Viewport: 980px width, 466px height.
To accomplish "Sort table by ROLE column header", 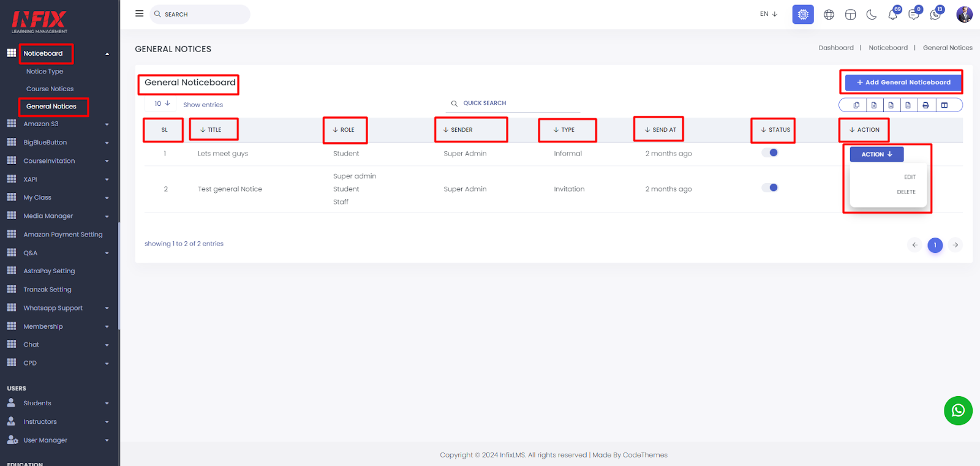I will coord(344,130).
